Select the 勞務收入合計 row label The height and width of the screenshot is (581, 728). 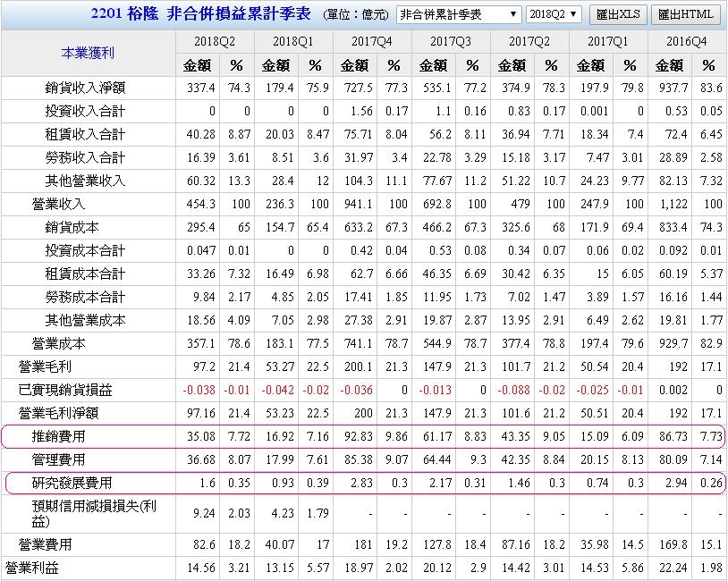(85, 157)
